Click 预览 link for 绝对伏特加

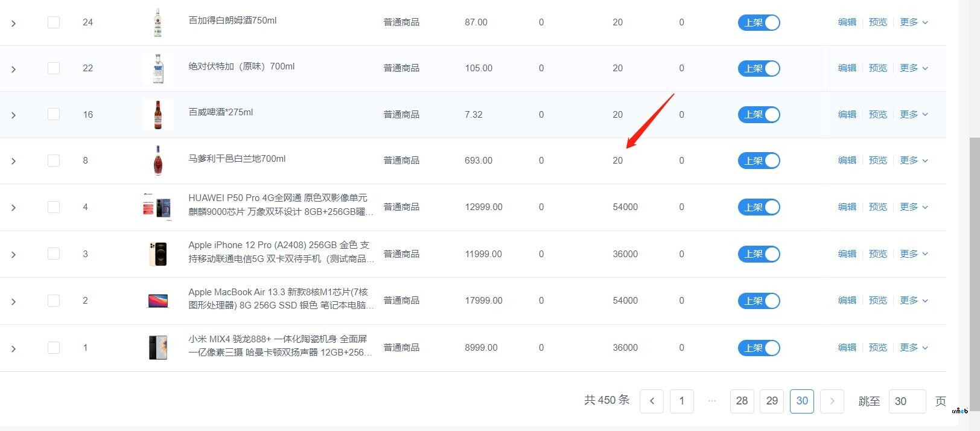tap(878, 68)
